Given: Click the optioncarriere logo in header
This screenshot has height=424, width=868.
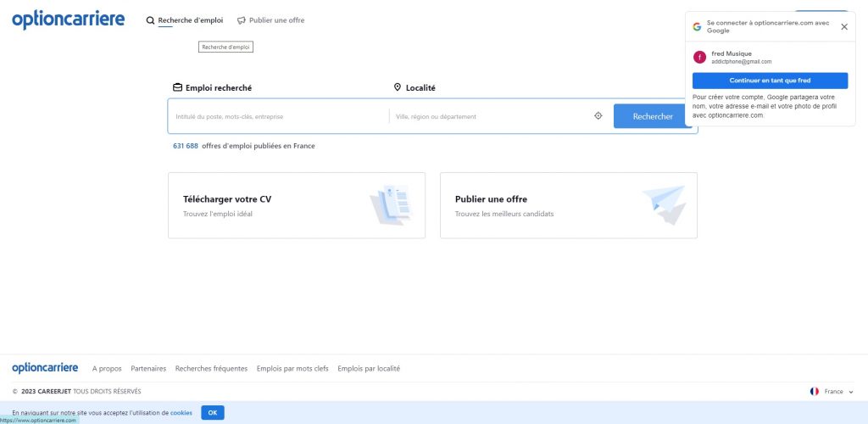Looking at the screenshot, I should click(x=68, y=20).
